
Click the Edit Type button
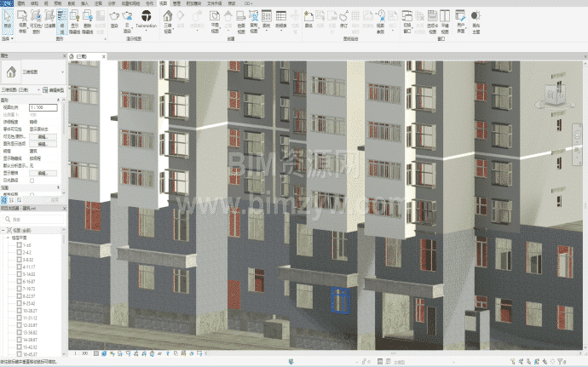(53, 90)
